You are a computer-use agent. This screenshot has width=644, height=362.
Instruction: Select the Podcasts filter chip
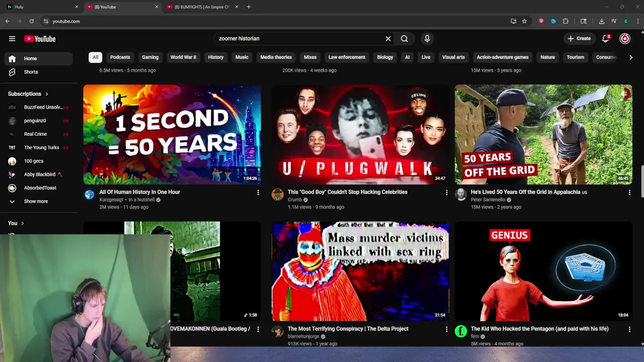[120, 57]
